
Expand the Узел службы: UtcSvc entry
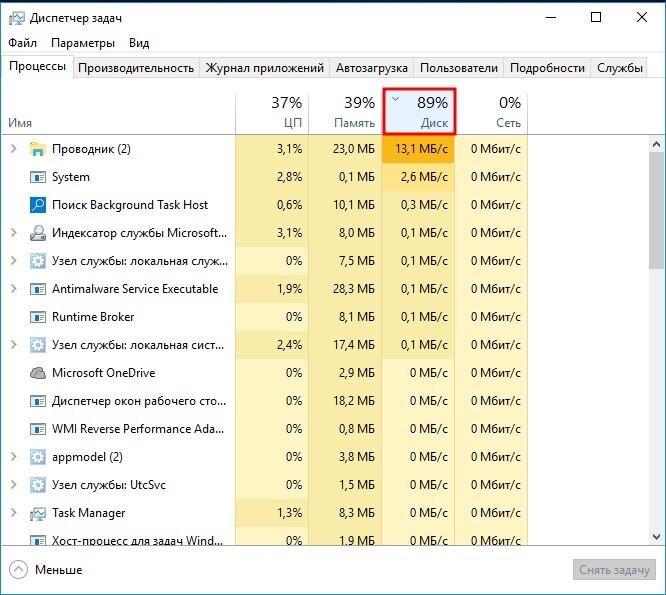coord(14,485)
